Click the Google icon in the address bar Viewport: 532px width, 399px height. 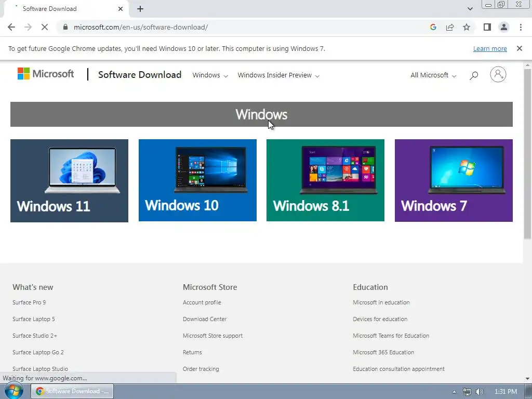point(433,27)
